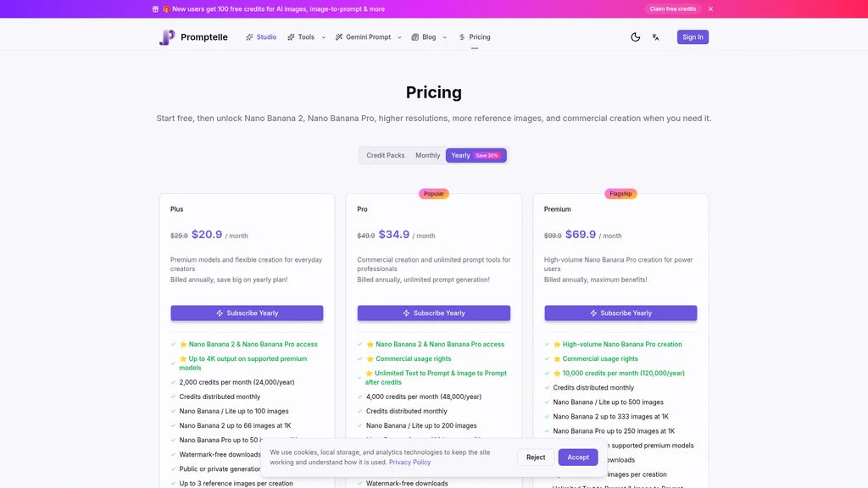The height and width of the screenshot is (488, 868).
Task: Click lightning icon on Plus subscribe button
Action: click(220, 313)
